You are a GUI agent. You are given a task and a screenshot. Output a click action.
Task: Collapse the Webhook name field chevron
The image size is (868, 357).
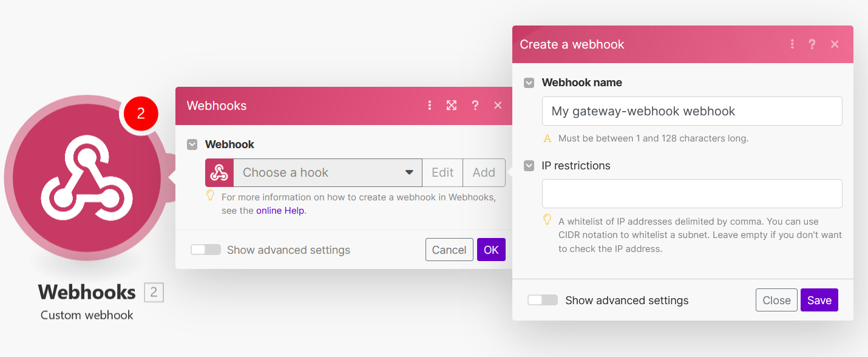click(x=529, y=83)
